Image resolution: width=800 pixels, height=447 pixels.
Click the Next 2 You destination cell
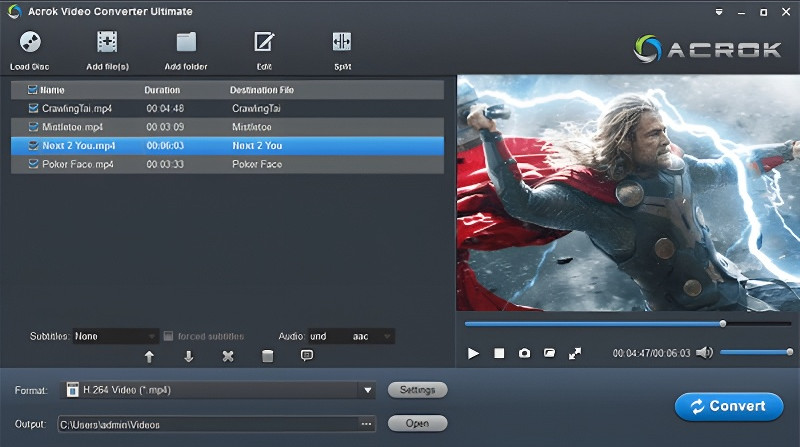(x=257, y=145)
